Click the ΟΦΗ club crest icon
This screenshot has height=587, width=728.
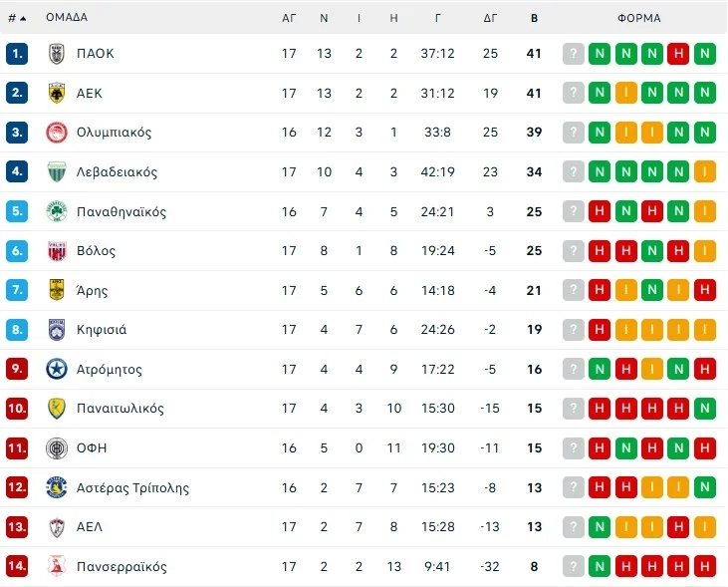[56, 448]
